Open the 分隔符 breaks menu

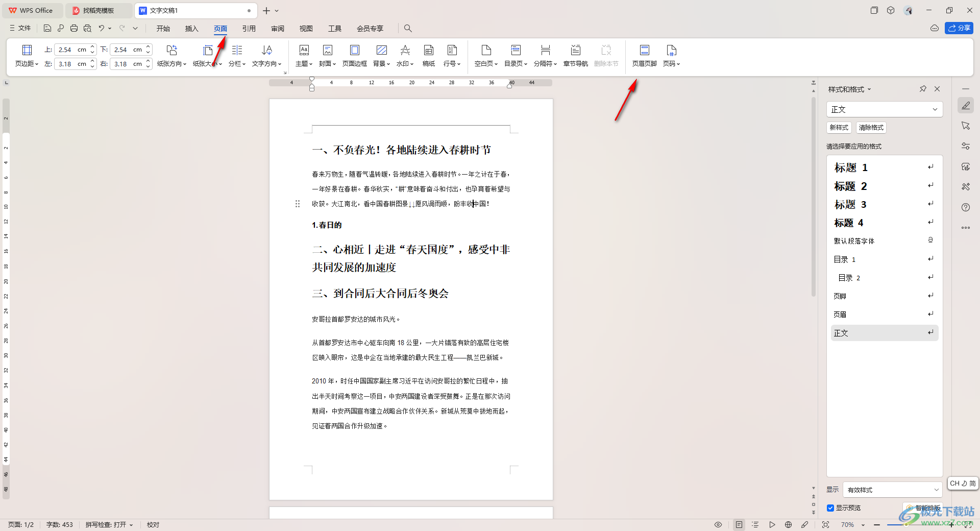(545, 56)
